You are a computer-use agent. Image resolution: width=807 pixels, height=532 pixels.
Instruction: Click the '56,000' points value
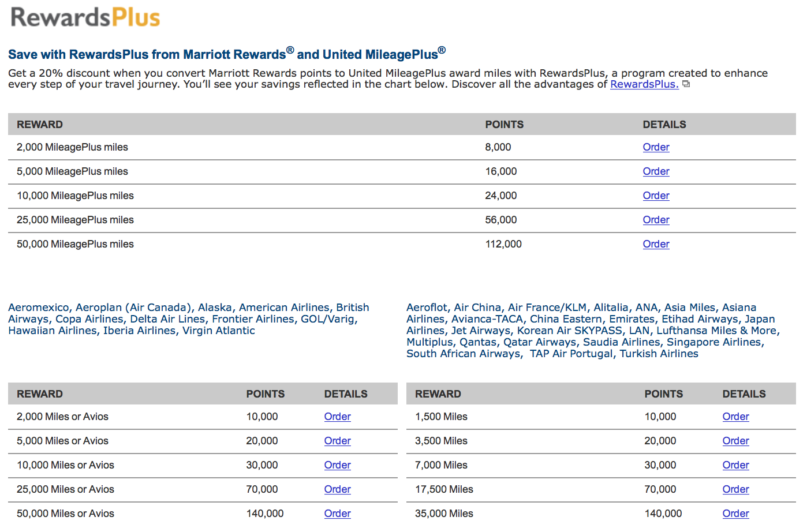coord(501,220)
